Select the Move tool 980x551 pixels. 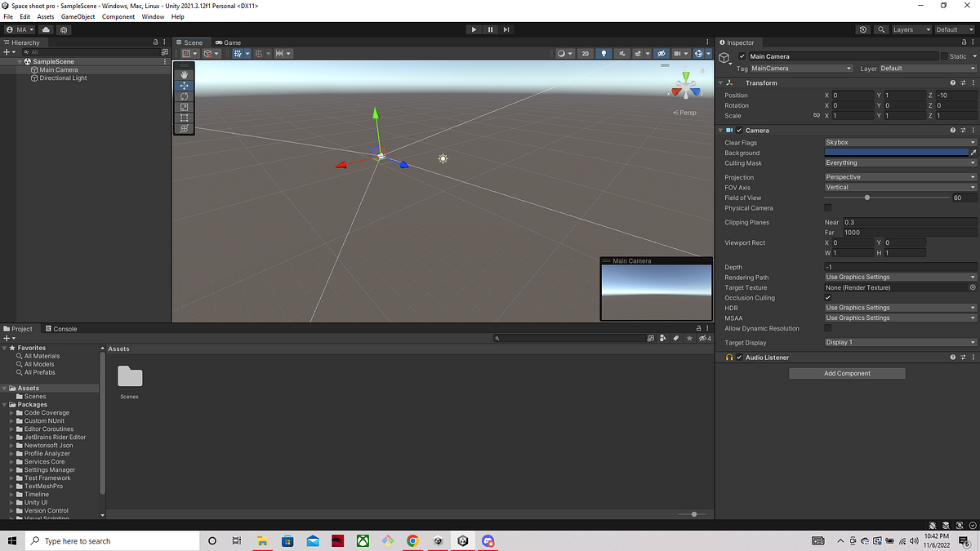coord(184,86)
